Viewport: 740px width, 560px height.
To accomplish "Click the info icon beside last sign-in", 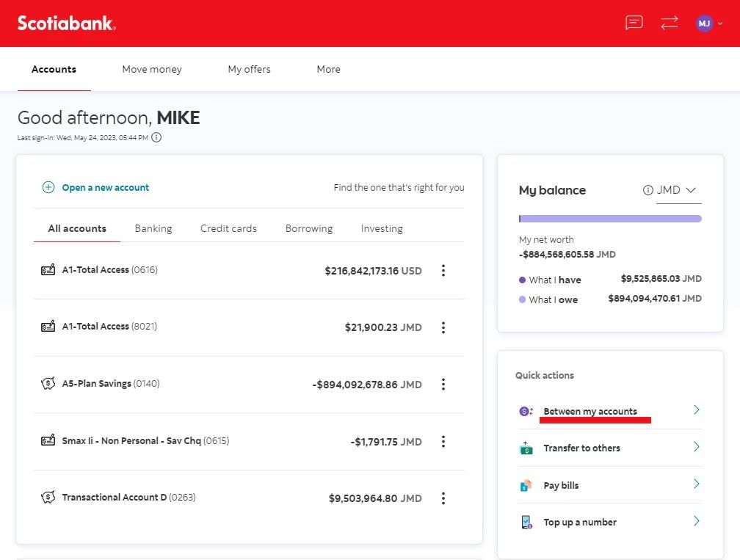I will (156, 137).
